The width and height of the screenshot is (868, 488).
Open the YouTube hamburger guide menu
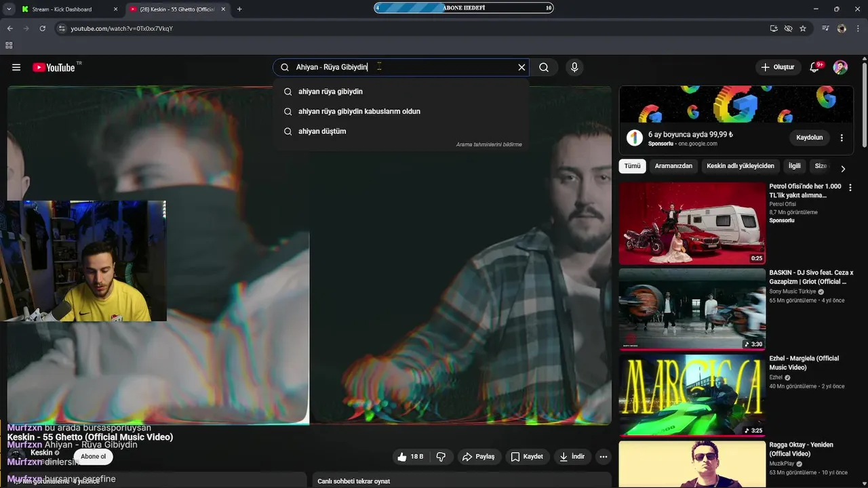point(16,67)
